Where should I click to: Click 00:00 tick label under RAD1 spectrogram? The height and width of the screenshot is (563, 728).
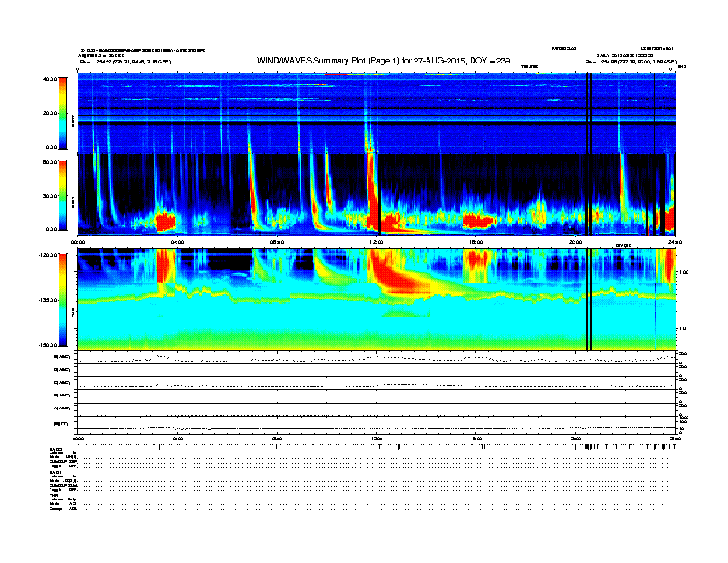pyautogui.click(x=77, y=242)
